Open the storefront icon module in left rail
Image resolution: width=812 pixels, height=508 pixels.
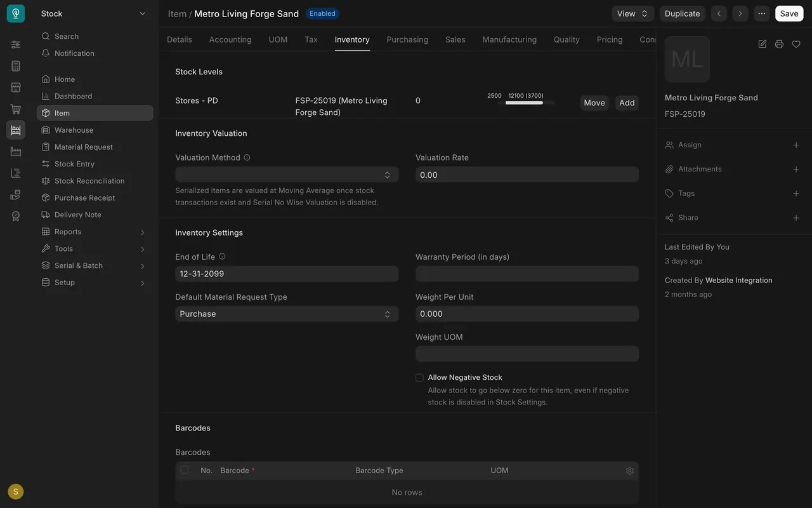(x=16, y=88)
